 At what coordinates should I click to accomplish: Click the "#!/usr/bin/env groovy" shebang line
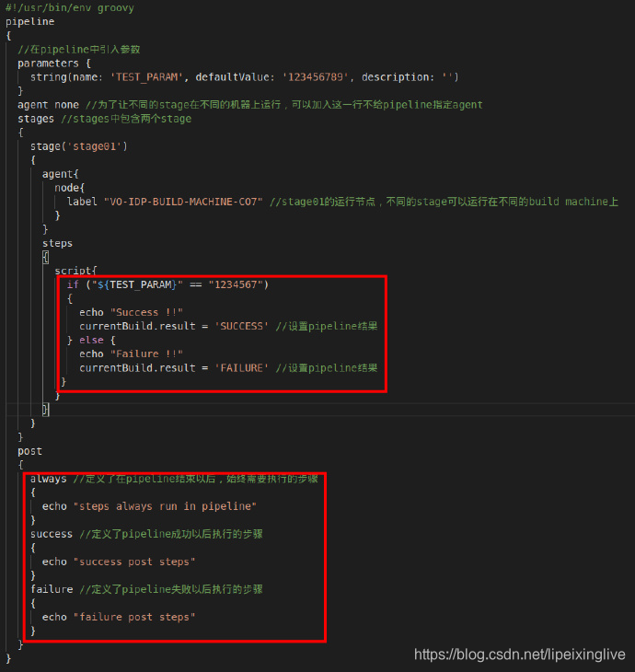click(69, 8)
